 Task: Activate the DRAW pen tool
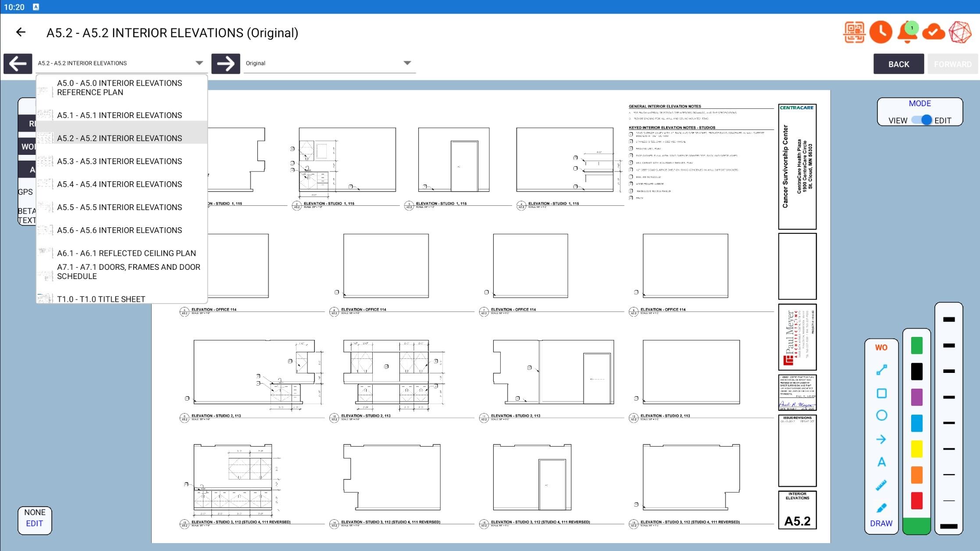[881, 508]
